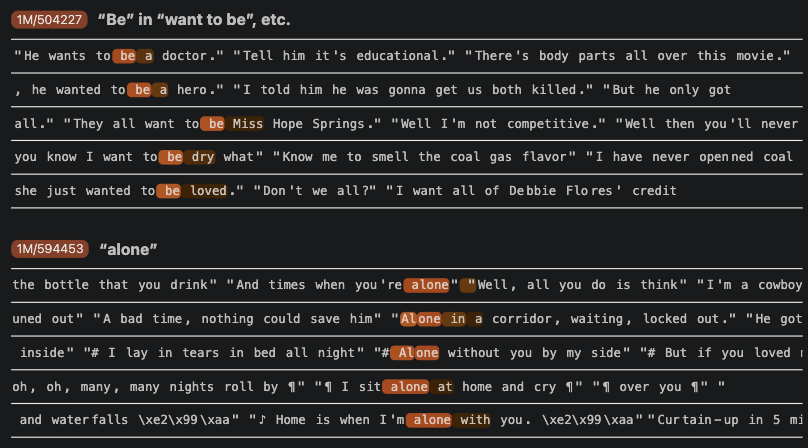Select the "and waterfalls" example row
The image size is (808, 448).
[407, 420]
